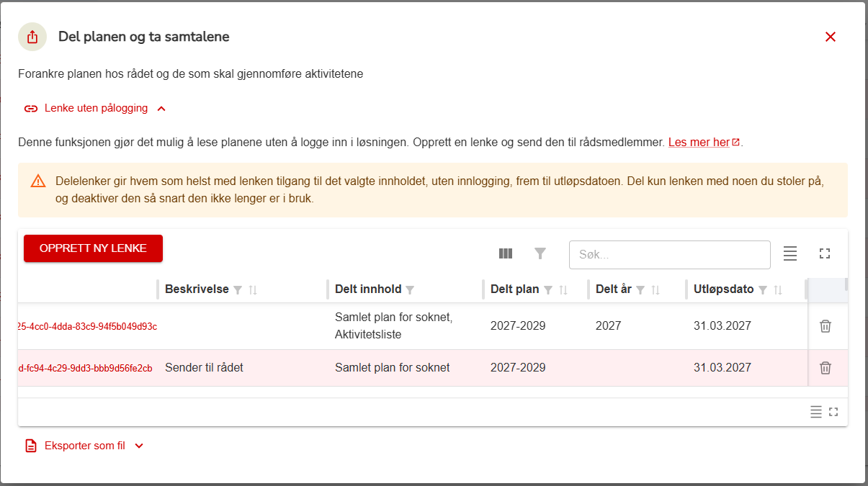Toggle the full screen icon in the table footer
This screenshot has width=868, height=486.
[x=833, y=412]
